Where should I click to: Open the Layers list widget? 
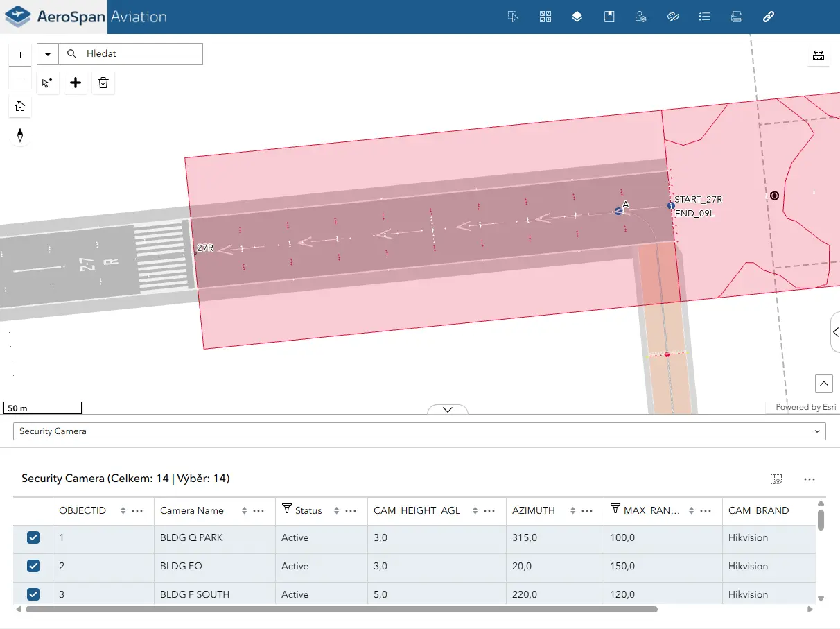(577, 17)
